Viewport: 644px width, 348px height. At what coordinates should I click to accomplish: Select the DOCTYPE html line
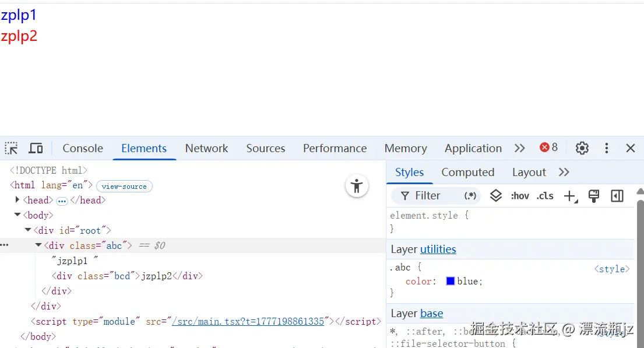point(48,170)
